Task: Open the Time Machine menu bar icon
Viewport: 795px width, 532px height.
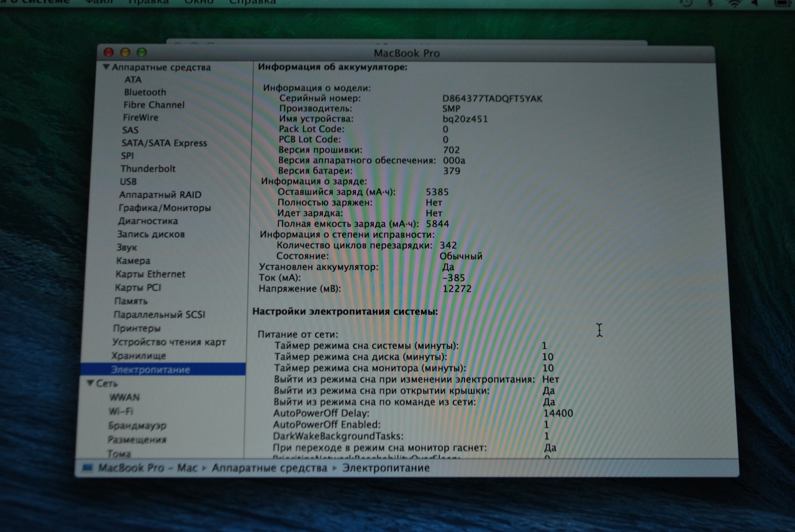Action: click(686, 3)
